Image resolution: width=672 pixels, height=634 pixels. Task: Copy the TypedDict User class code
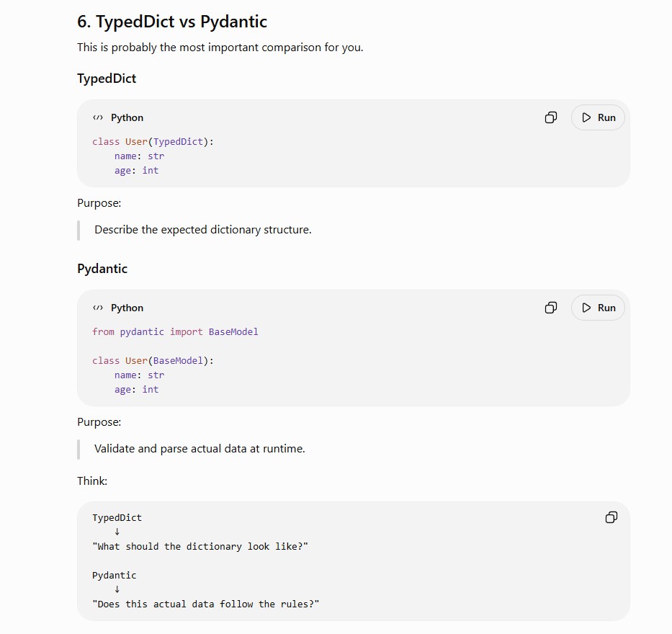coord(551,117)
